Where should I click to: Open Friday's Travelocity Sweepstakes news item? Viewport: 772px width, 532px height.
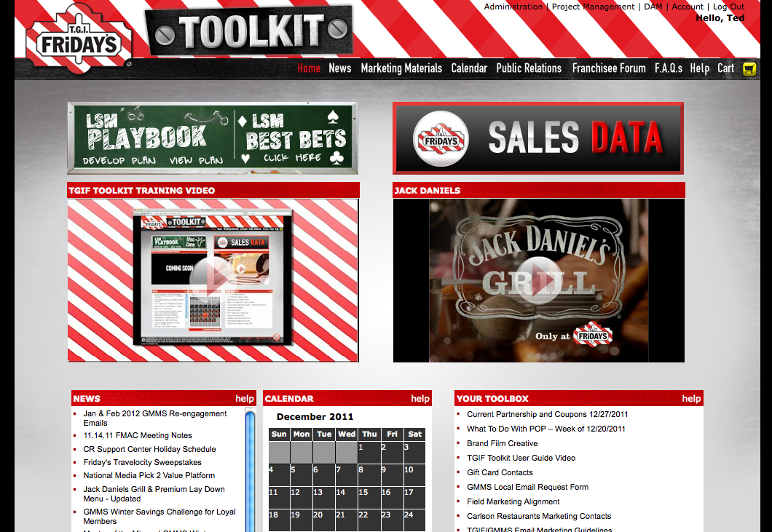143,462
